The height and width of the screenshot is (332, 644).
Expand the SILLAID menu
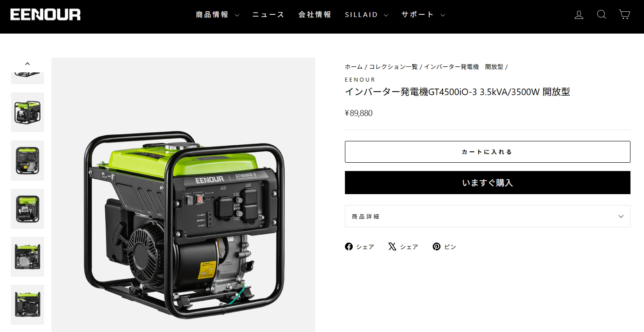coord(366,15)
